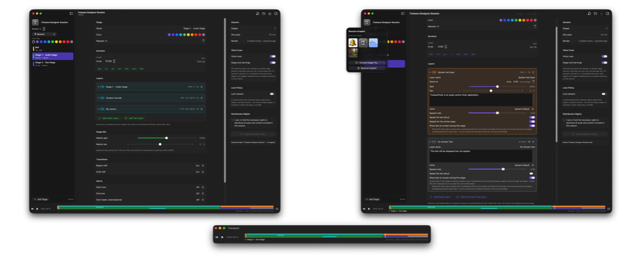Click the spoken text field about FulwaveTimer
This screenshot has width=644, height=256.
pos(481,99)
